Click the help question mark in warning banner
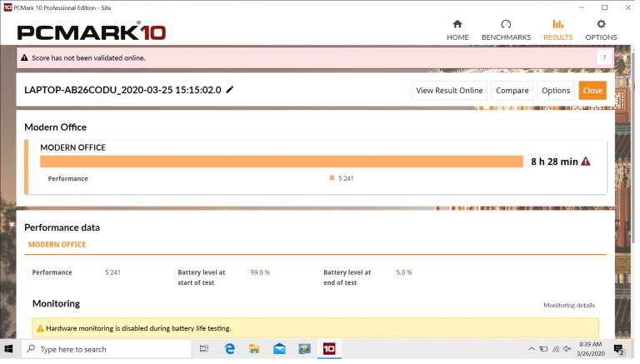Viewport: 640px width, 364px height. [604, 58]
